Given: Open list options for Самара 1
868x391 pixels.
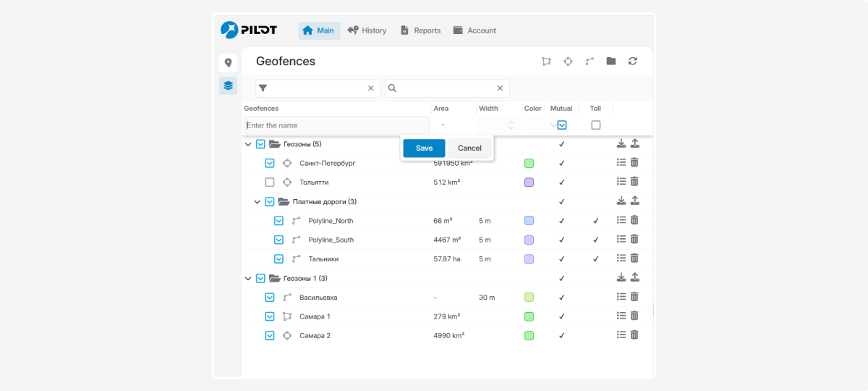Looking at the screenshot, I should click(x=621, y=316).
